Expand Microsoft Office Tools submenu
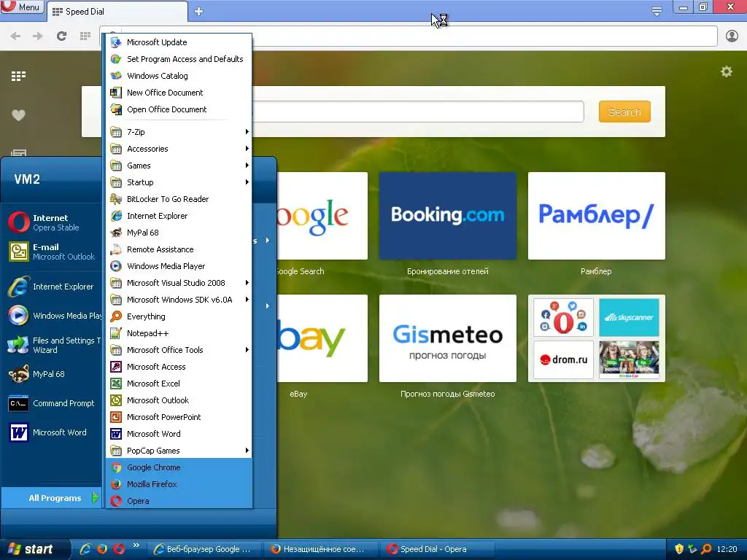Screen dimensions: 747x560 coord(179,350)
